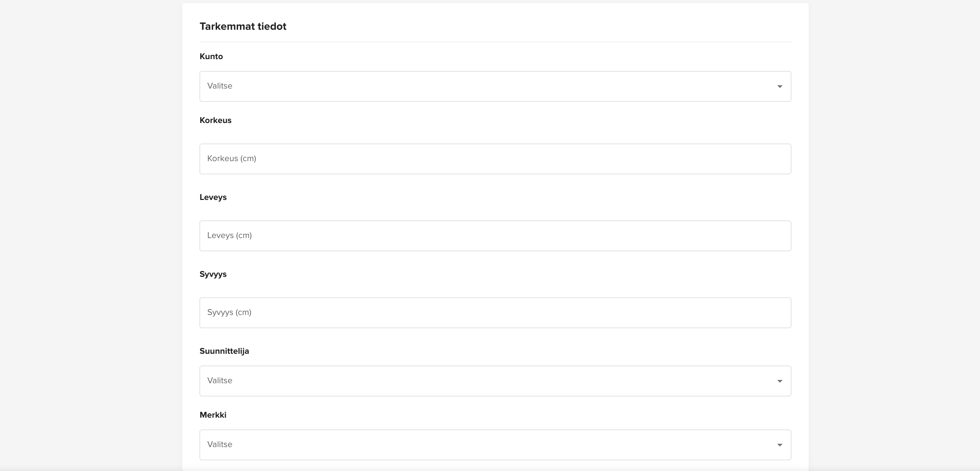
Task: Click into the Leveys (cm) field
Action: pyautogui.click(x=495, y=236)
